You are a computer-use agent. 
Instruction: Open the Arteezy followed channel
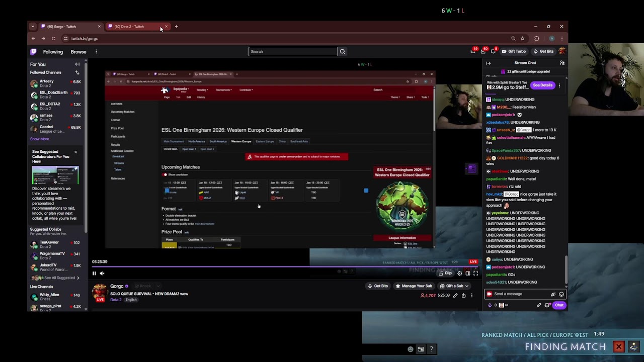coord(55,83)
